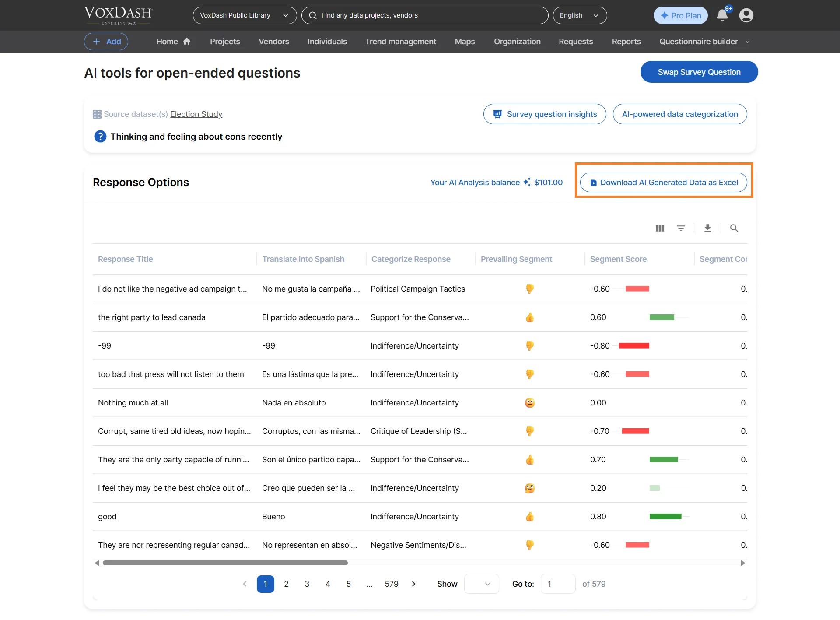840x620 pixels.
Task: Open the Individuals menu
Action: point(327,42)
